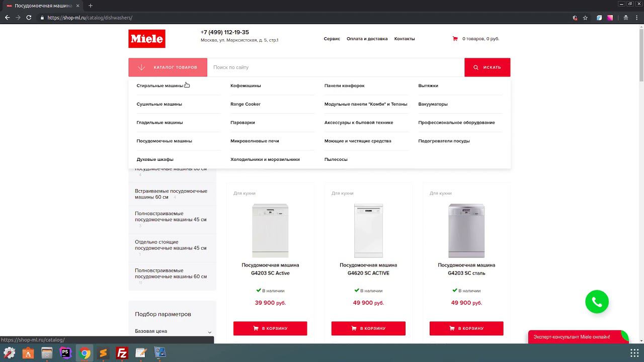Click the Chrome icon in the taskbar
The image size is (644, 362).
(x=85, y=353)
